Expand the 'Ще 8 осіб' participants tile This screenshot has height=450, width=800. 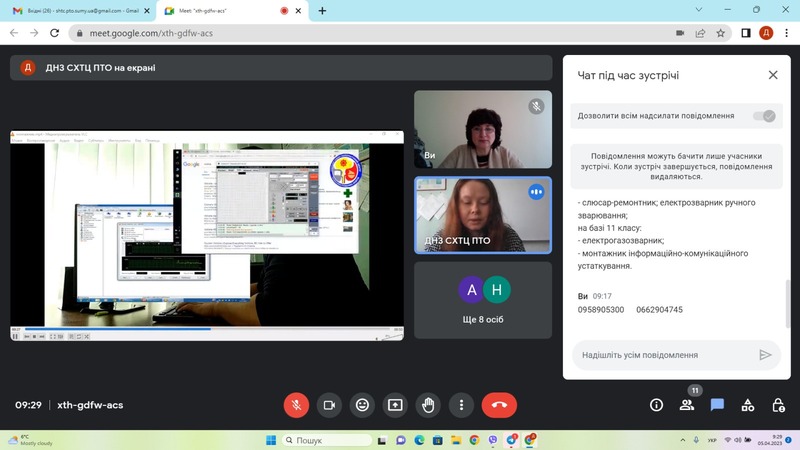483,298
